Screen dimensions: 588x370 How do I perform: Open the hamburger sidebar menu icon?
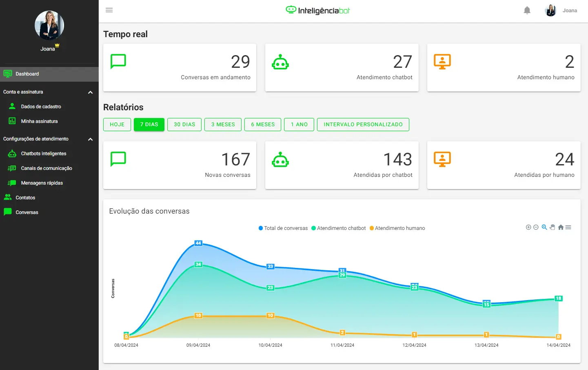[109, 10]
